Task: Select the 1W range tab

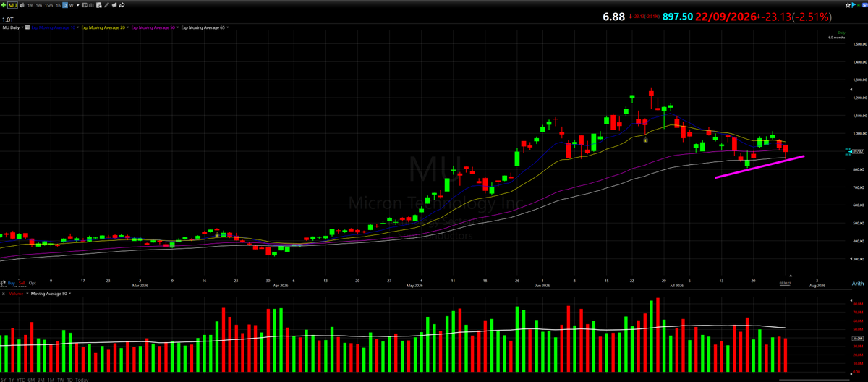Action: 61,380
